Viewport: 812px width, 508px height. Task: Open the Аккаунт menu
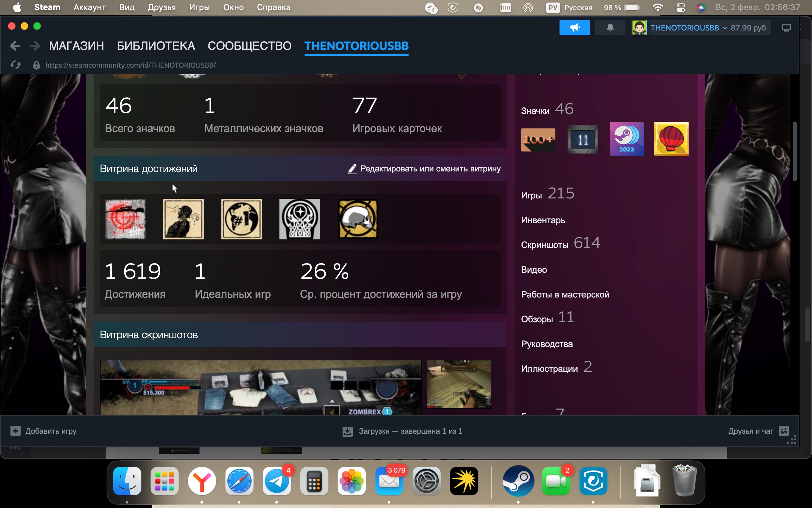coord(89,7)
